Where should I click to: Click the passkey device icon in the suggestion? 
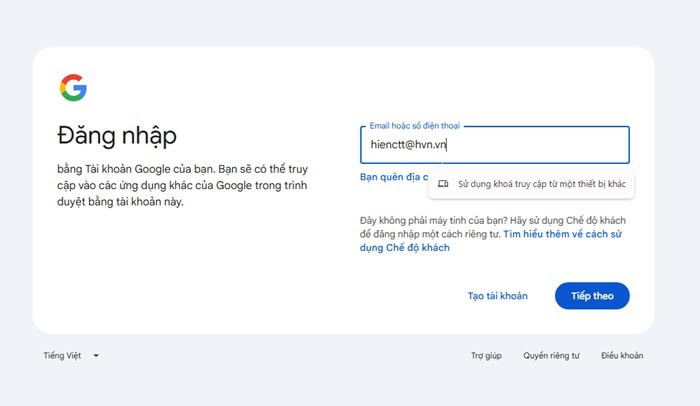click(x=443, y=184)
